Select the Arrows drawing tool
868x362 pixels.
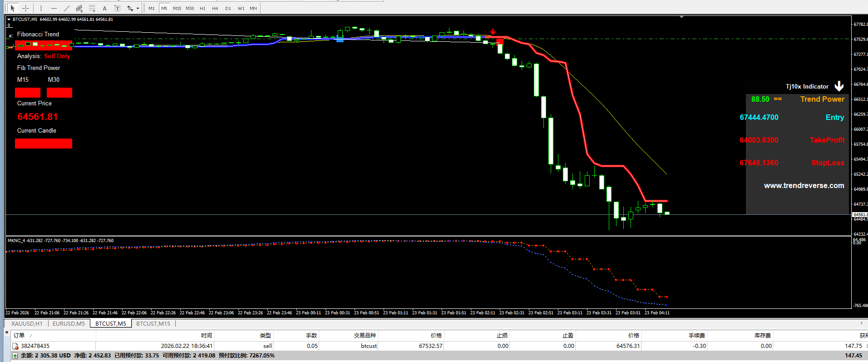130,8
